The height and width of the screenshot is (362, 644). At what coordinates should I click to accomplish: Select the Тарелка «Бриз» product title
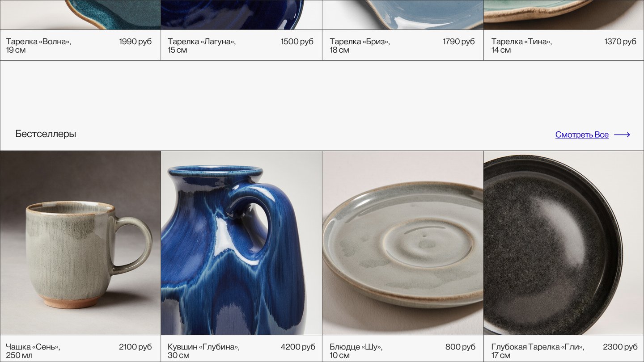click(360, 46)
